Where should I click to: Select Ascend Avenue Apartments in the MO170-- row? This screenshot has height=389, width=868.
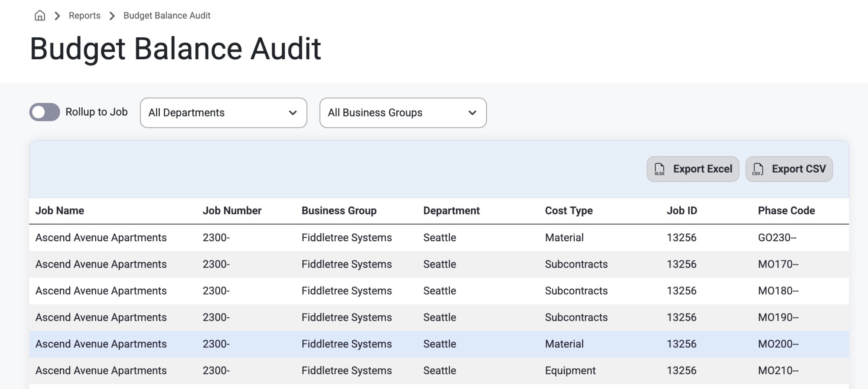101,264
